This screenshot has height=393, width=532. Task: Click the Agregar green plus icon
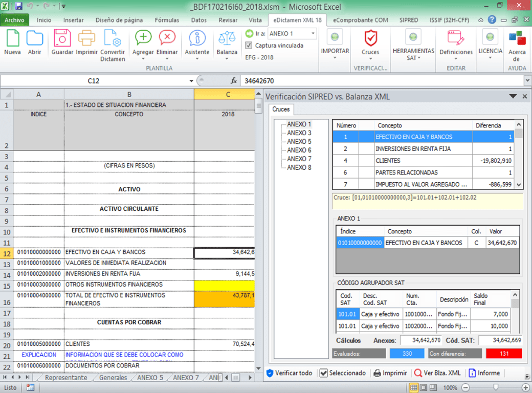[143, 38]
